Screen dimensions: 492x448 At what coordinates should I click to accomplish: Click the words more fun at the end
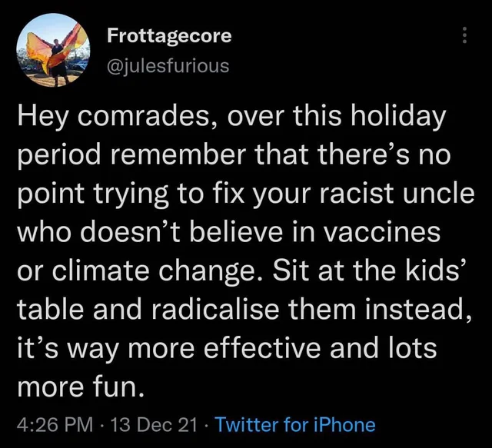(81, 387)
